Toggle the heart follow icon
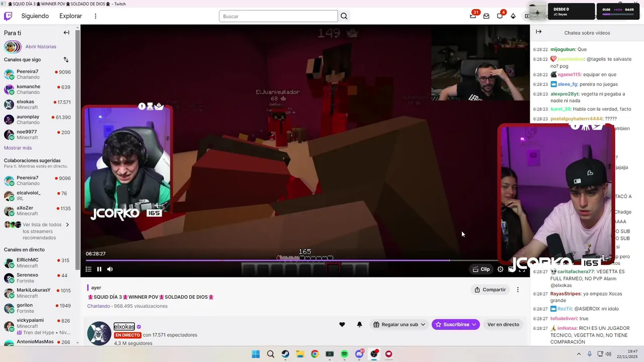The width and height of the screenshot is (644, 362). click(x=342, y=325)
